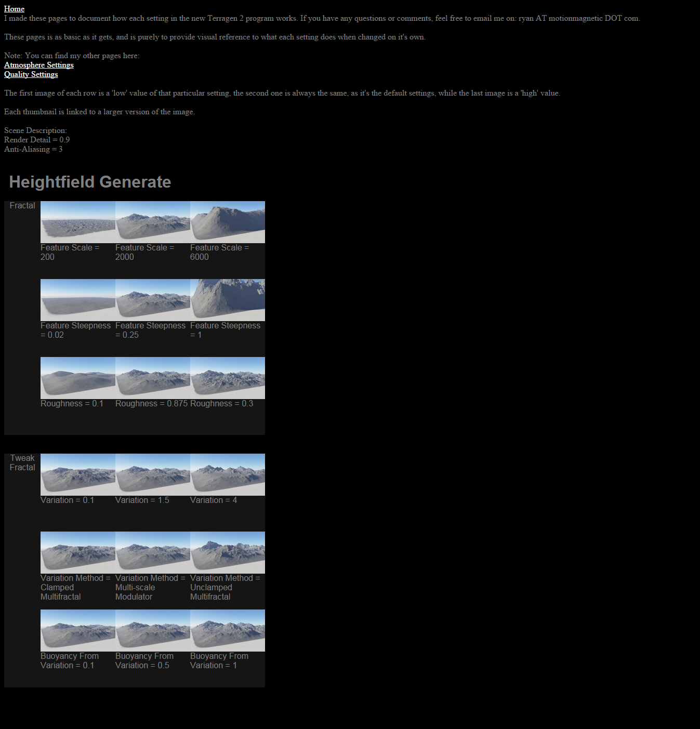The image size is (700, 729).
Task: Click 'Buoyancy From Variation = 0.5' caption
Action: pos(144,661)
